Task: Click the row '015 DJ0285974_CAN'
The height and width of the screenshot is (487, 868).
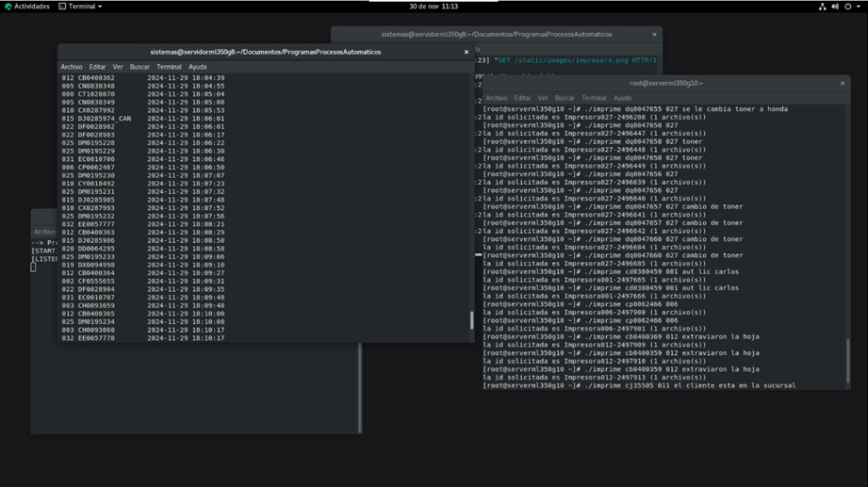Action: [x=143, y=119]
